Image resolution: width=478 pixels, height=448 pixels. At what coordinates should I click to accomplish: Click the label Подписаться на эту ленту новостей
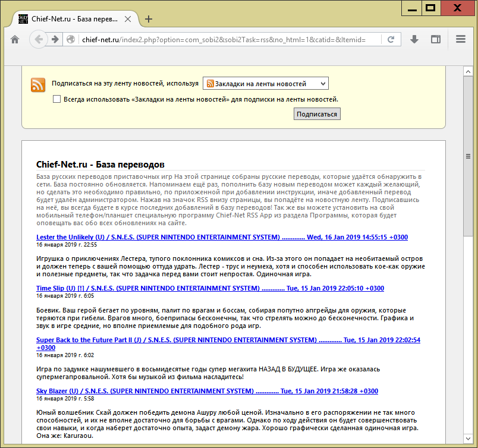[125, 84]
